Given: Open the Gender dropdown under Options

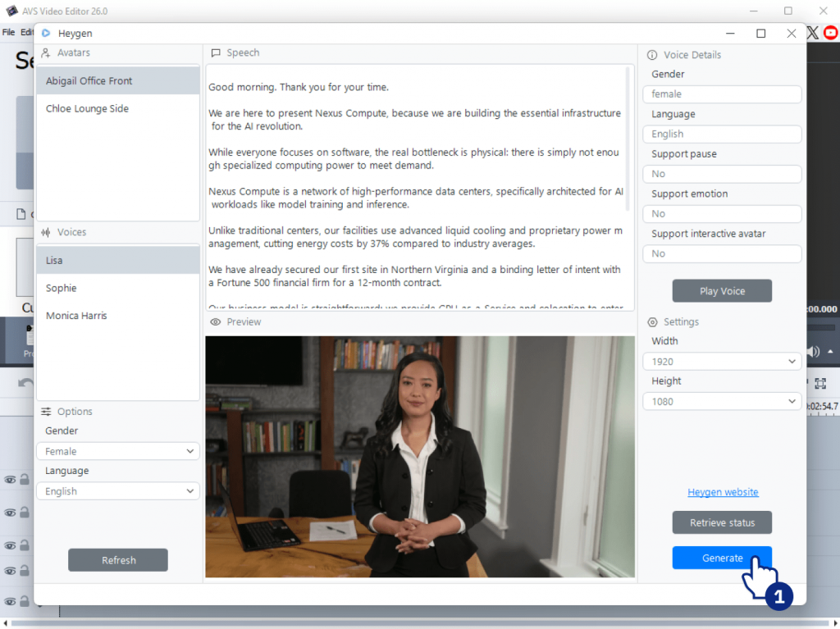Looking at the screenshot, I should (118, 451).
